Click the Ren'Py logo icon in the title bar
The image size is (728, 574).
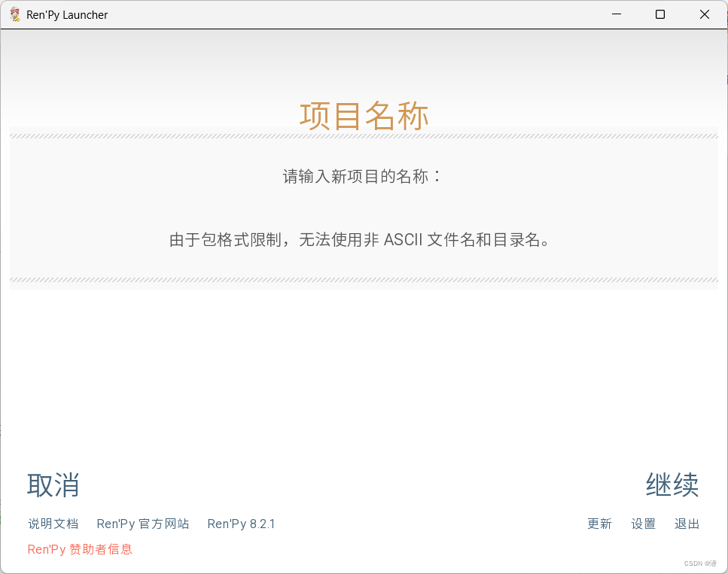tap(14, 14)
